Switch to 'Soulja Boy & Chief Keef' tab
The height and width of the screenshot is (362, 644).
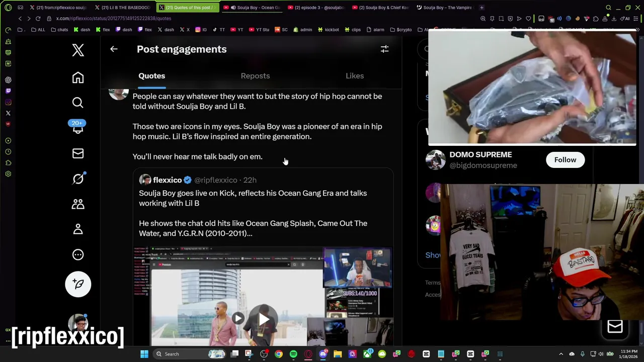[x=381, y=8]
